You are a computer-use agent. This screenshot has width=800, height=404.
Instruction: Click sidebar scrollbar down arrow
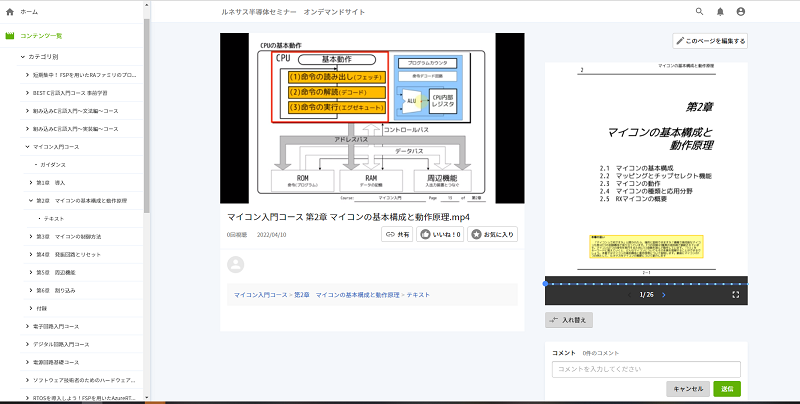pos(147,397)
